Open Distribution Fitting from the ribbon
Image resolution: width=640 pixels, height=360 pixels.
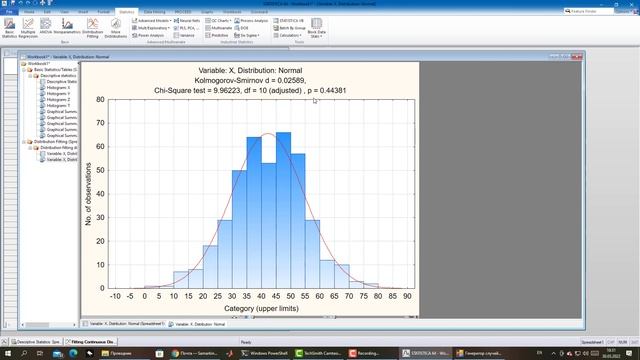coord(93,28)
